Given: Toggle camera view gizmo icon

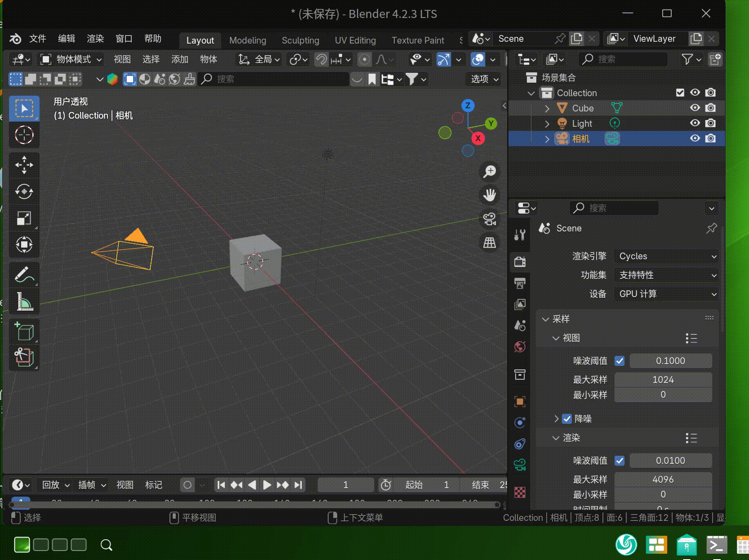Looking at the screenshot, I should point(490,219).
